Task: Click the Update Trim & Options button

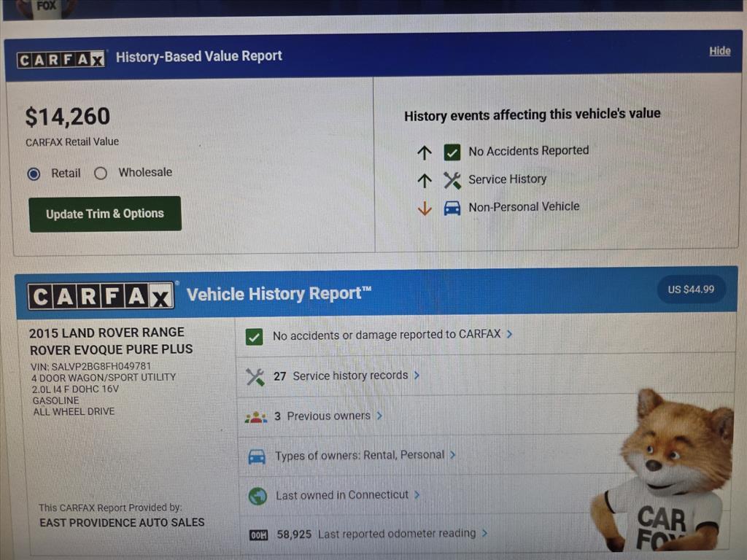Action: 105,214
